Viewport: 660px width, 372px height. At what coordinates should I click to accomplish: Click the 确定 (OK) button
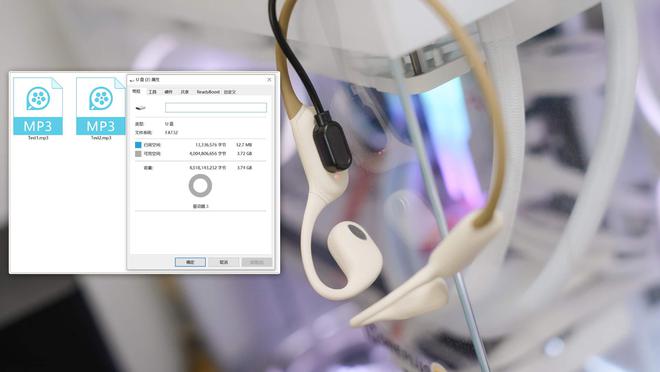(190, 262)
